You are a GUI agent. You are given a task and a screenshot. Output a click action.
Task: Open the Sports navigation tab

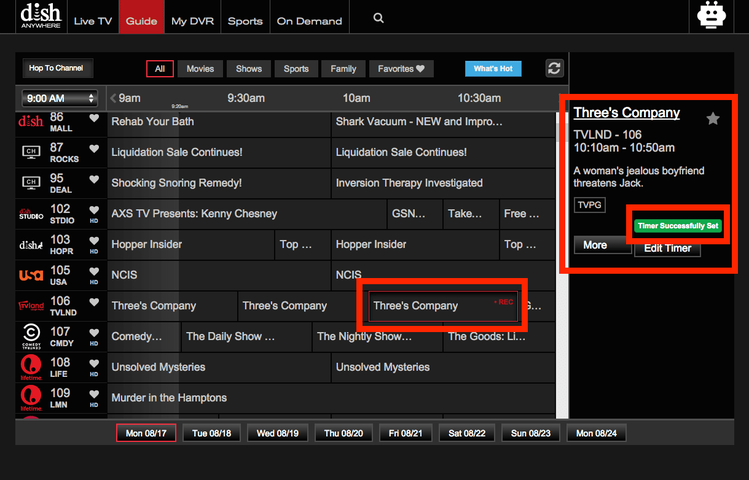245,21
